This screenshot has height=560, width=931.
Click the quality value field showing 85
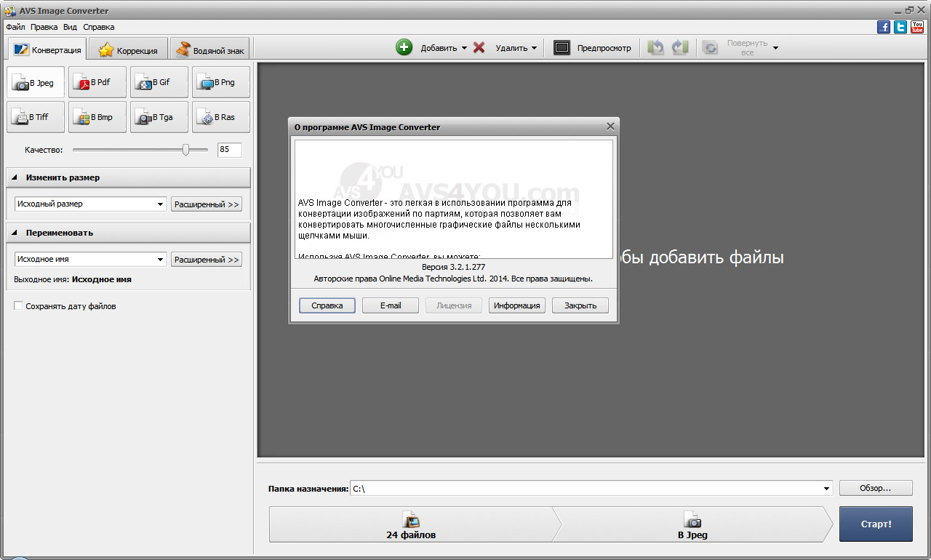point(230,150)
